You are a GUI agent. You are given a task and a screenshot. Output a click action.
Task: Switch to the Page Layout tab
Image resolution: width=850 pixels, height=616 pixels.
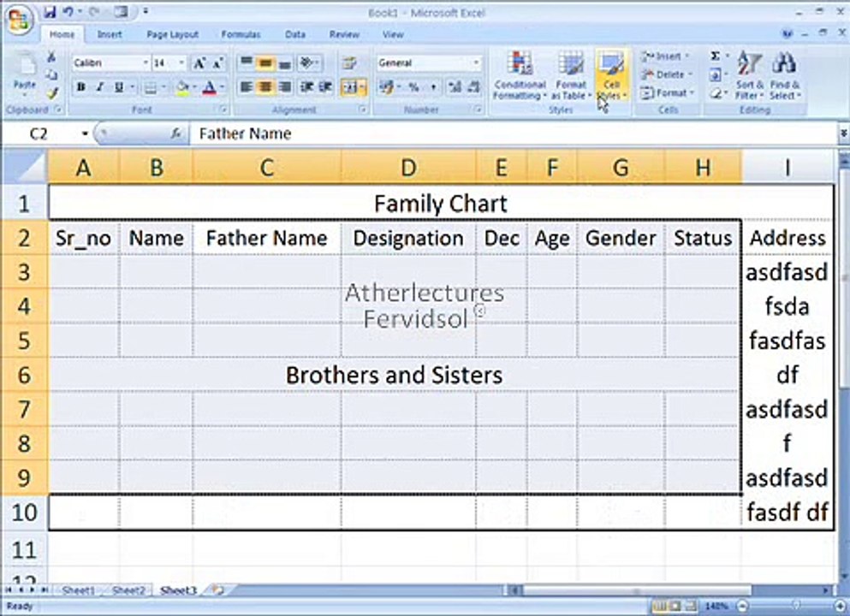tap(172, 34)
